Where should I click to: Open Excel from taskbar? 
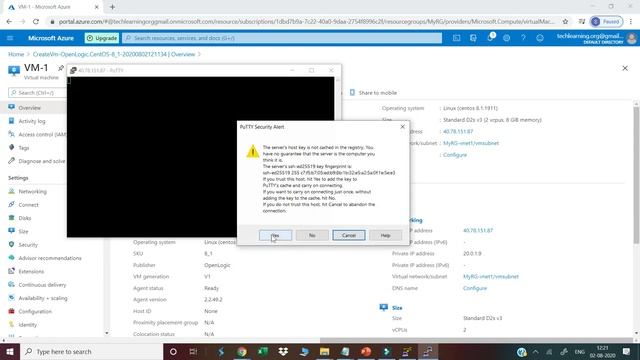[262, 351]
